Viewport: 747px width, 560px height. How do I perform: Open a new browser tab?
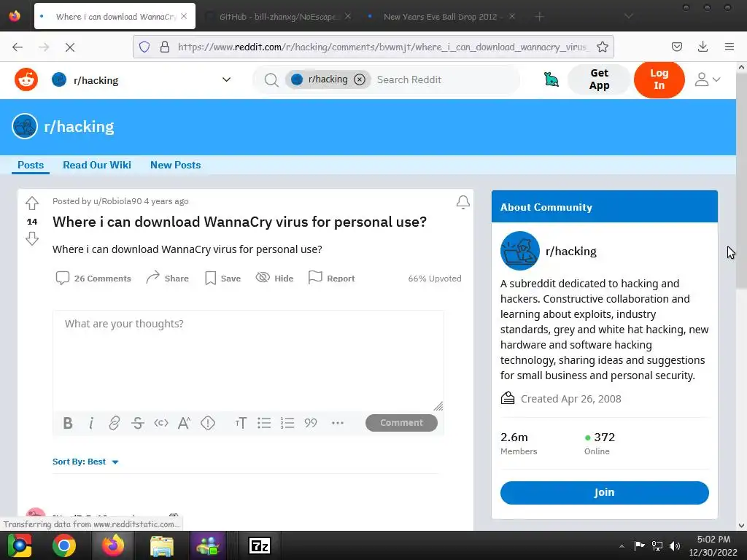pos(539,17)
